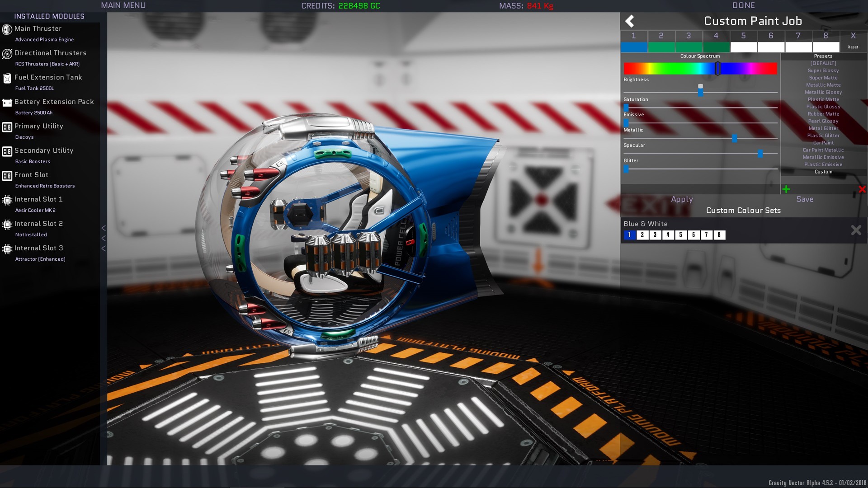Open the MAIN MENU
This screenshot has width=868, height=488.
pos(123,5)
